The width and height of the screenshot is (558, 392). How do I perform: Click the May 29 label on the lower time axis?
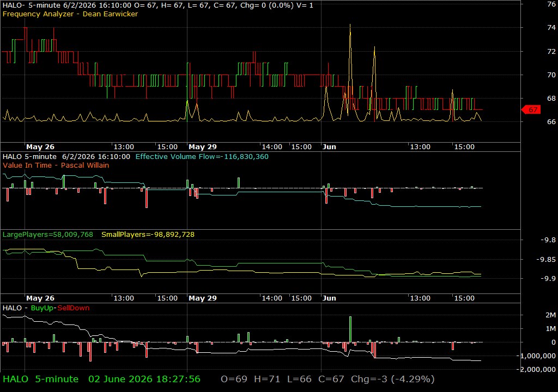(203, 298)
